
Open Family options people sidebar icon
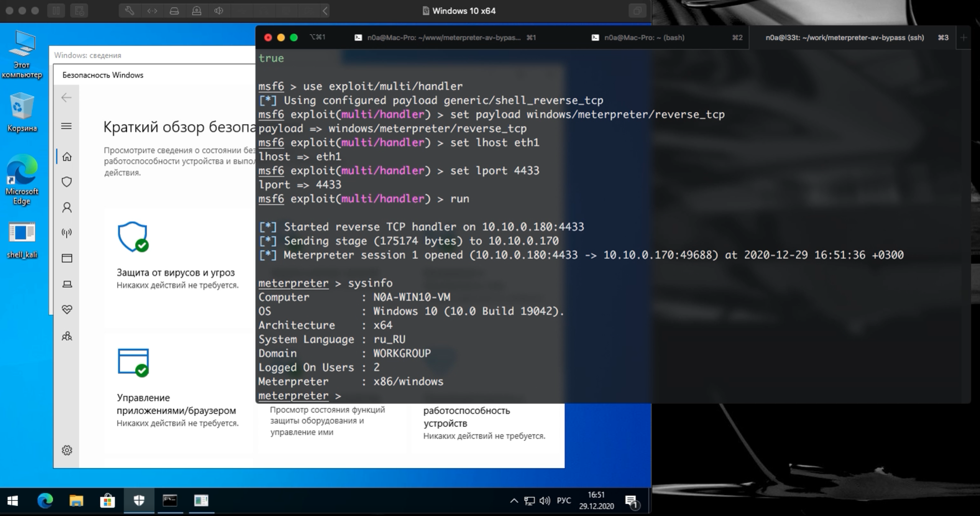click(66, 336)
